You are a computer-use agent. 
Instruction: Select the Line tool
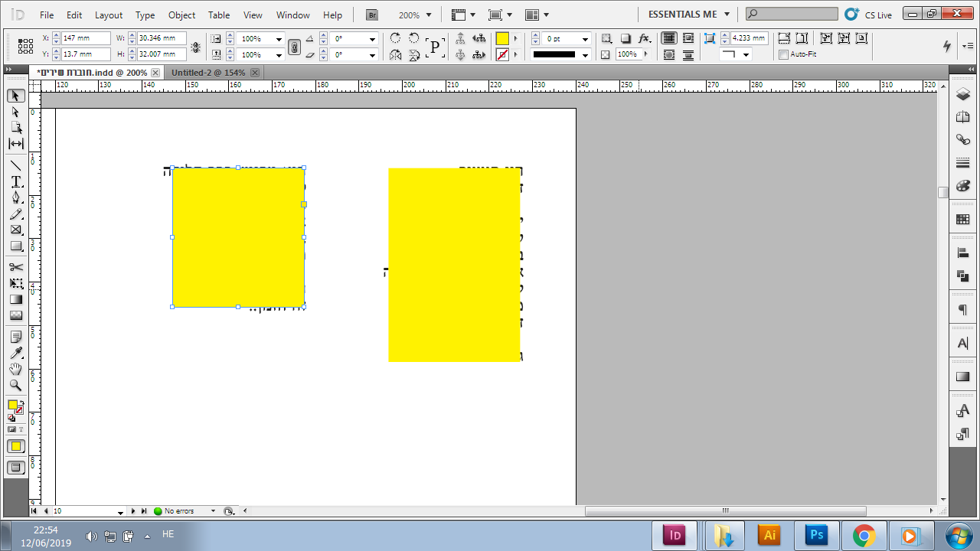click(x=15, y=165)
